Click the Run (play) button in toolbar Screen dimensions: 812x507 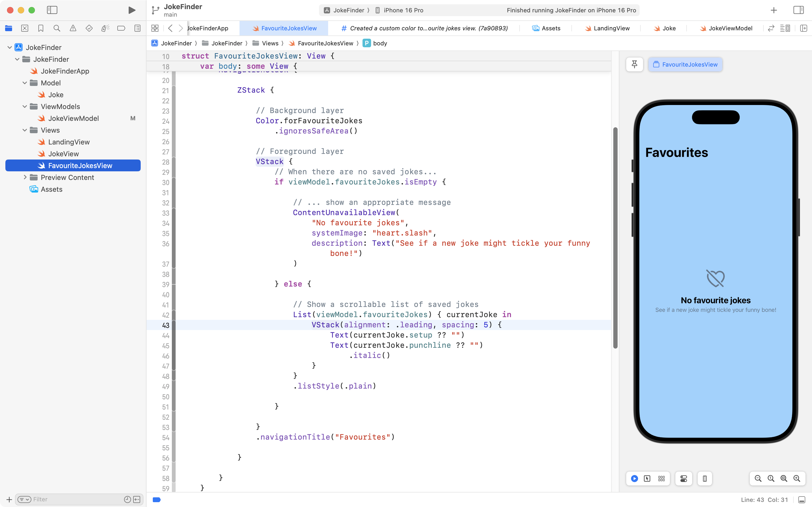(x=132, y=10)
